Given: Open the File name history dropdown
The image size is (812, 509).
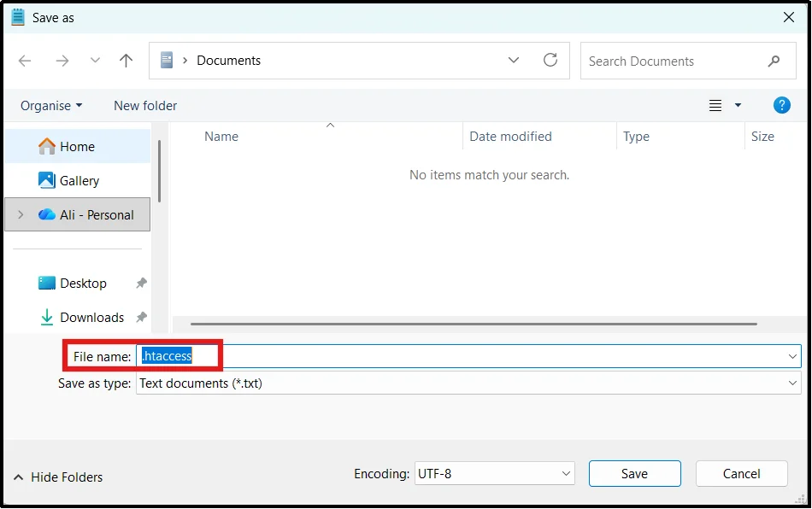Looking at the screenshot, I should (x=792, y=356).
